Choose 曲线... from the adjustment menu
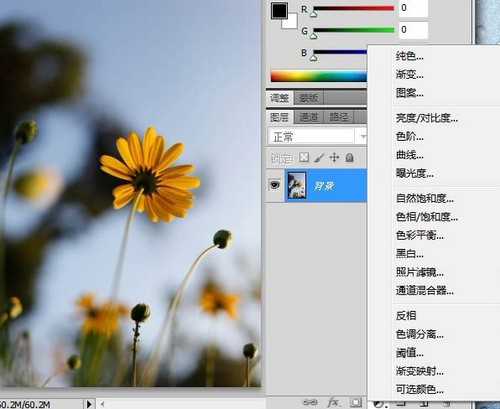The image size is (500, 409). 410,155
